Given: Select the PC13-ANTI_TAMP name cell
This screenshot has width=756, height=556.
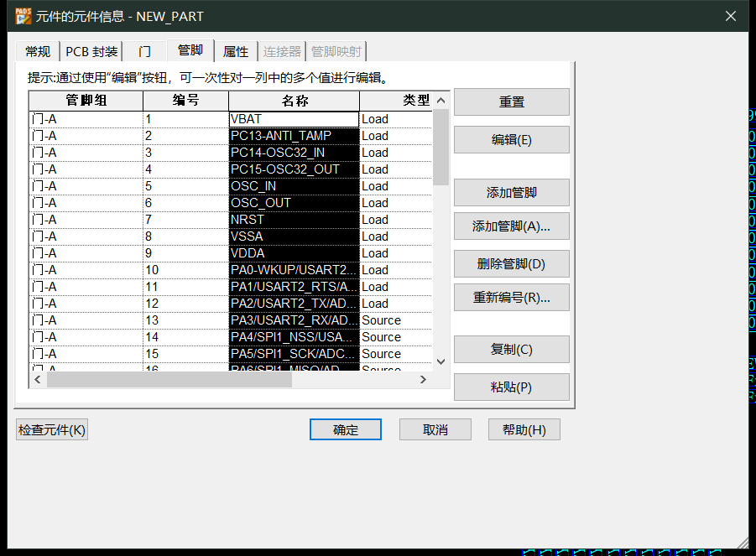Looking at the screenshot, I should [295, 136].
